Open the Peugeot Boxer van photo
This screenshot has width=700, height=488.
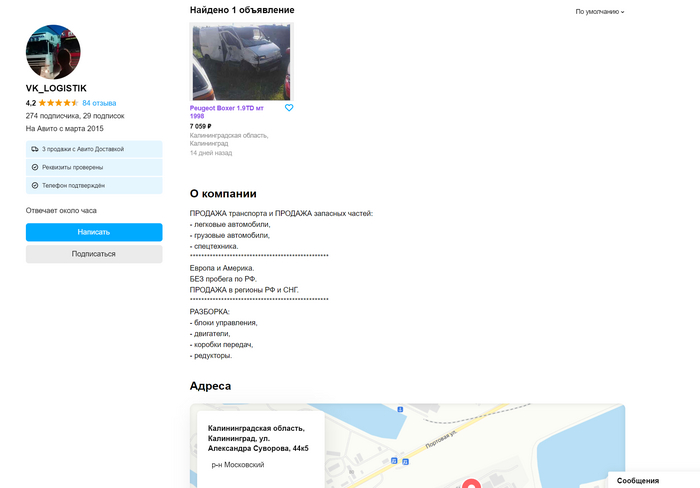(x=242, y=62)
